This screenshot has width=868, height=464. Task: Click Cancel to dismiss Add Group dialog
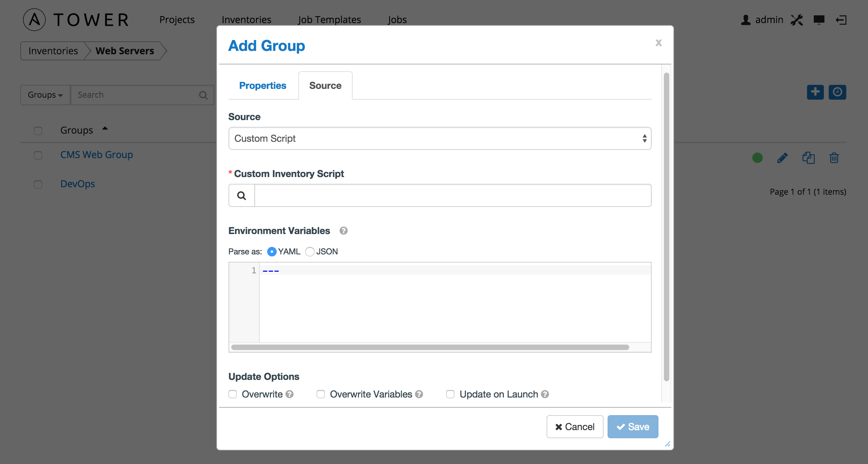[x=574, y=427]
